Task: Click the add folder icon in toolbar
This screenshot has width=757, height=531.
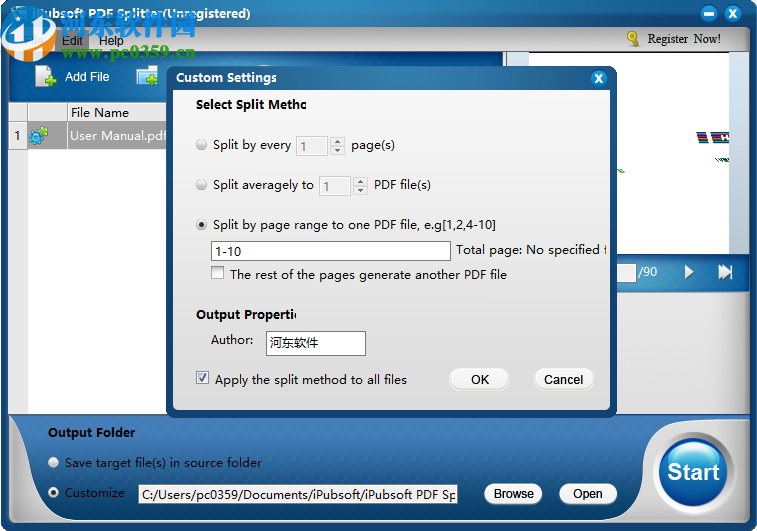Action: click(x=147, y=76)
